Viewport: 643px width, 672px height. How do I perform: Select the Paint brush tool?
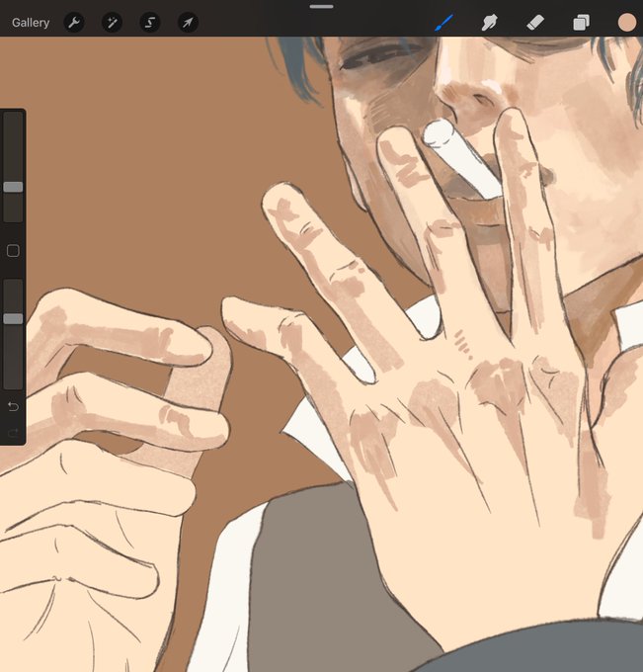click(x=443, y=23)
